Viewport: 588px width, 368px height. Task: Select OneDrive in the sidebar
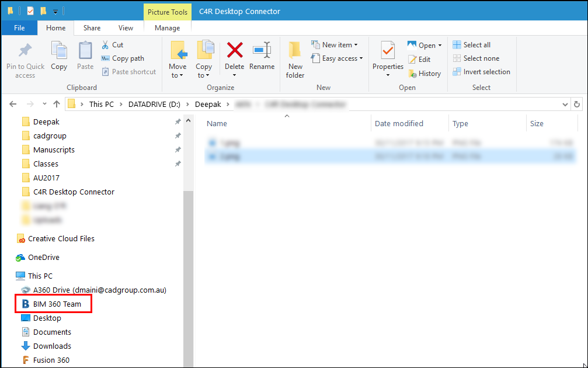[x=37, y=258]
